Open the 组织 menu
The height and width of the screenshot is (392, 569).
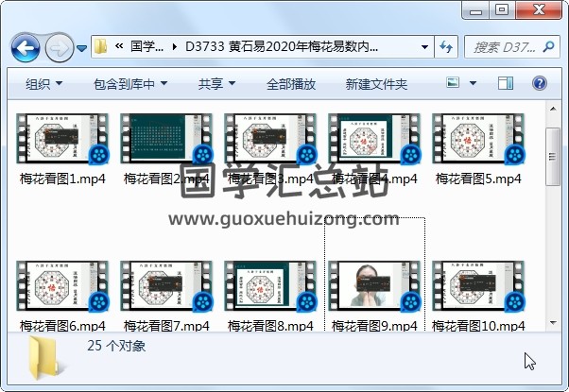point(43,84)
